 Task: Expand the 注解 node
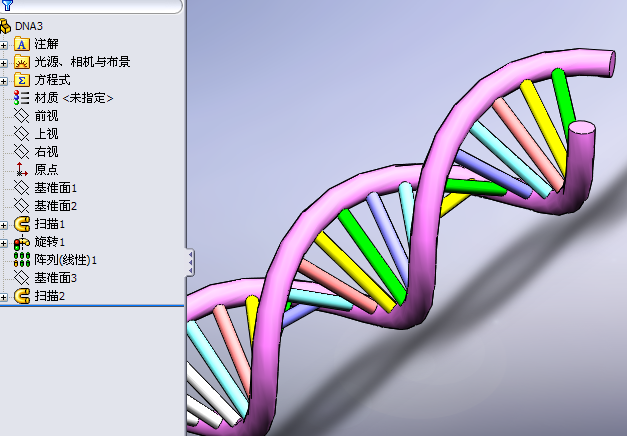pos(4,45)
